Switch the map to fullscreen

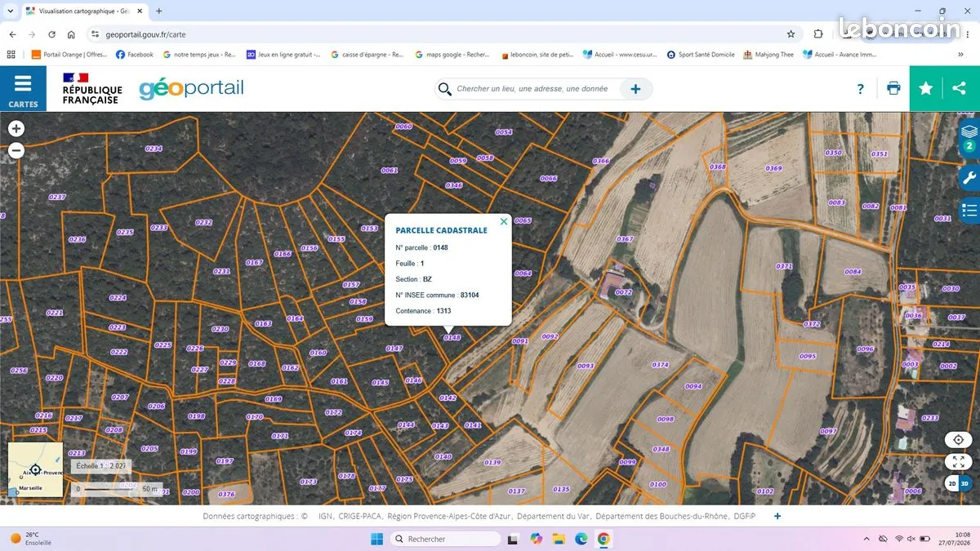[959, 462]
